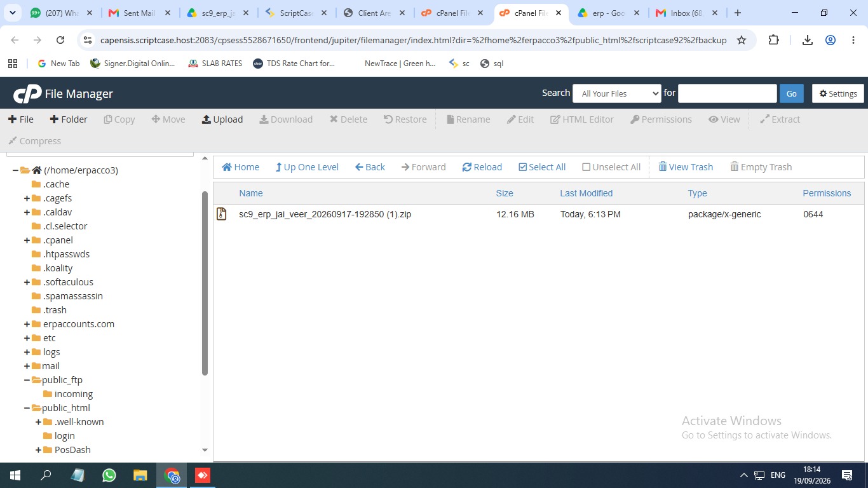Click the zip file icon
The height and width of the screenshot is (488, 868).
click(221, 214)
